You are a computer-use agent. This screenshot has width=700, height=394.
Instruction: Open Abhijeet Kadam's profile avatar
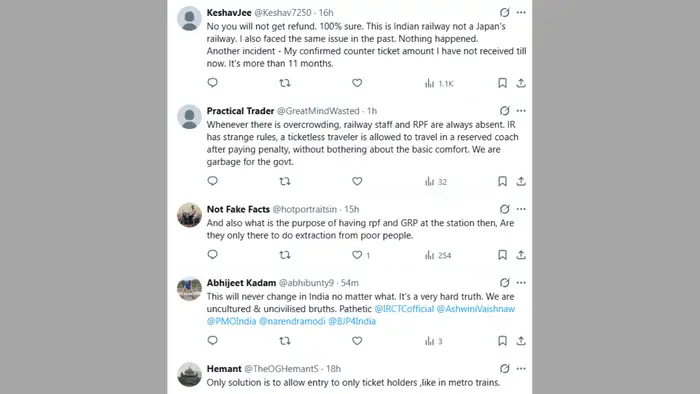[x=189, y=288]
